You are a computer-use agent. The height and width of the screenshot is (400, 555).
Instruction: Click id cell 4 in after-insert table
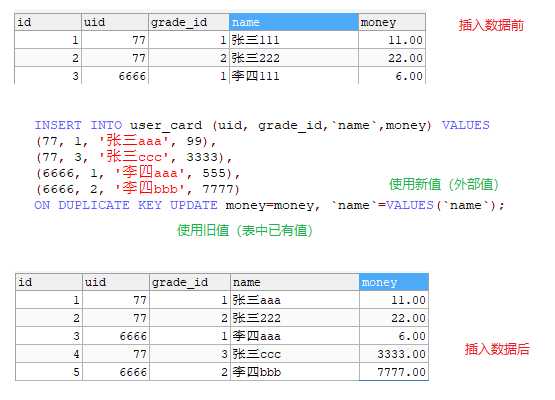coord(49,354)
